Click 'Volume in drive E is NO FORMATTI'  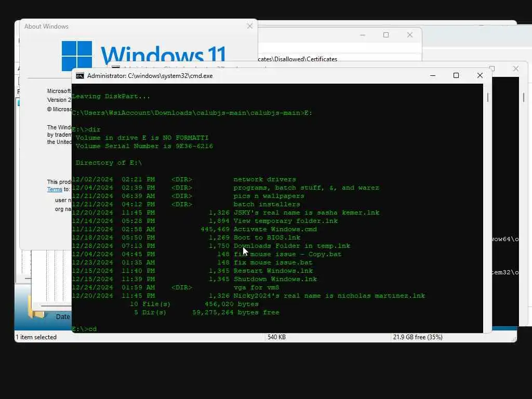[142, 138]
